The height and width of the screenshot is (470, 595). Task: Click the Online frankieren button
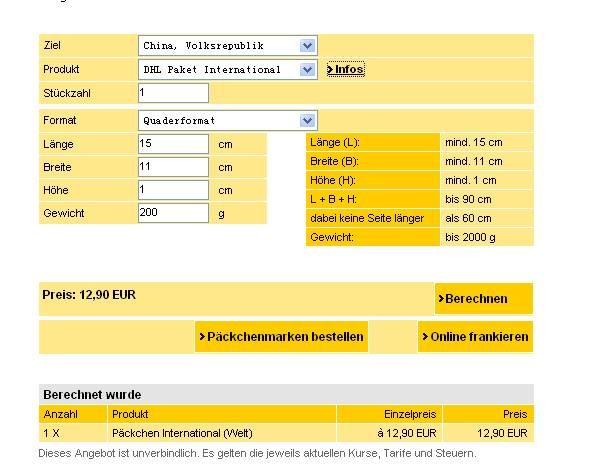click(x=475, y=336)
